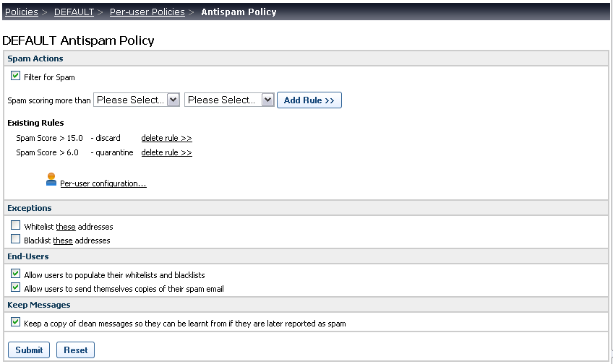Click the Reset button
Viewport: 613px width, 364px height.
75,350
